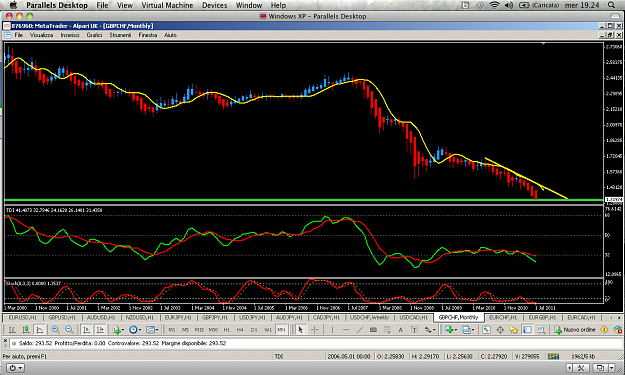Switch timeframe to W1
Image resolution: width=625 pixels, height=375 pixels.
tap(268, 330)
